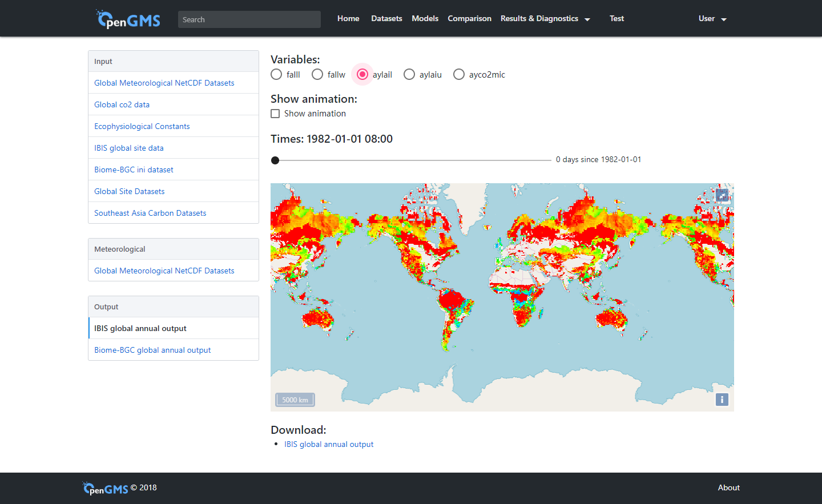The height and width of the screenshot is (504, 822).
Task: Open Southeast Asia Carbon Datasets
Action: 150,213
